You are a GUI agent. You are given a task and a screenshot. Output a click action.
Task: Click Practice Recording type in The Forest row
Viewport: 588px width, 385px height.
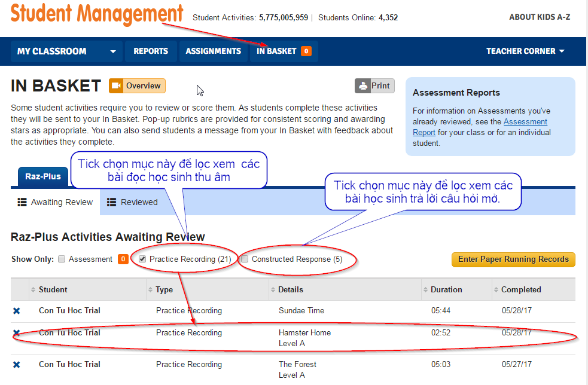189,365
